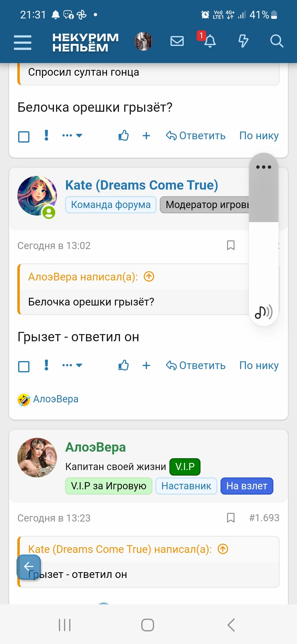
Task: Open the hamburger navigation menu
Action: coord(23,42)
